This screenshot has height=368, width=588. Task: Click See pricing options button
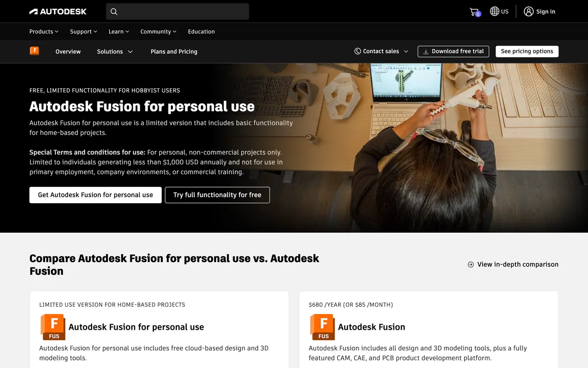[x=527, y=52]
